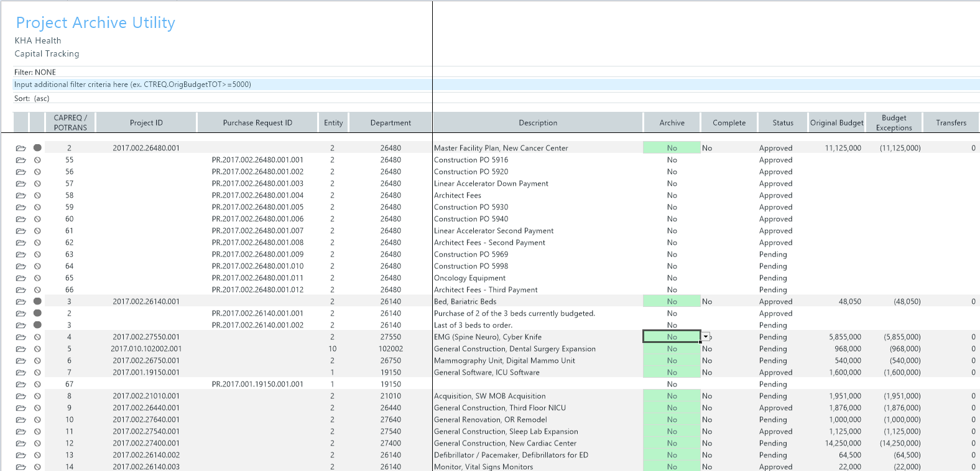The height and width of the screenshot is (471, 980).
Task: Select cell PR.2017.002.26480.001.007
Action: coord(257,231)
